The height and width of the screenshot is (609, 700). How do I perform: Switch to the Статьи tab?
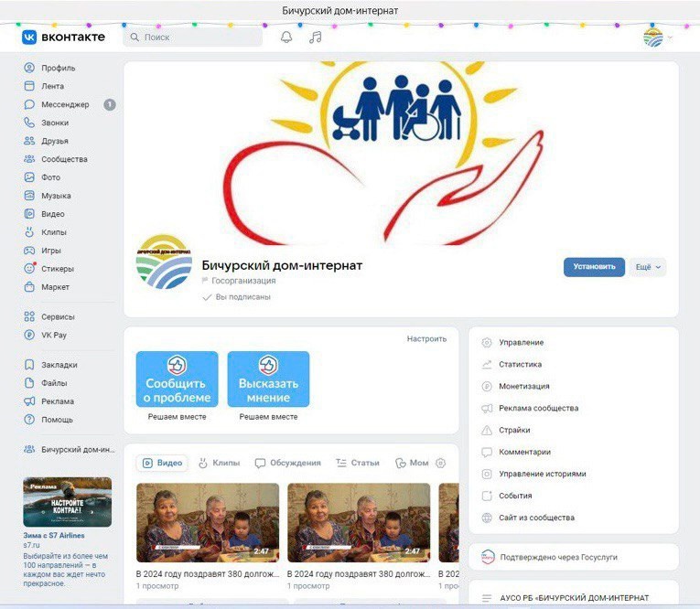click(x=358, y=463)
